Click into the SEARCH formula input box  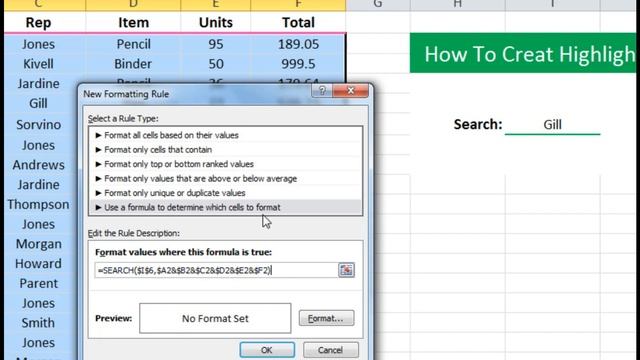pyautogui.click(x=216, y=270)
